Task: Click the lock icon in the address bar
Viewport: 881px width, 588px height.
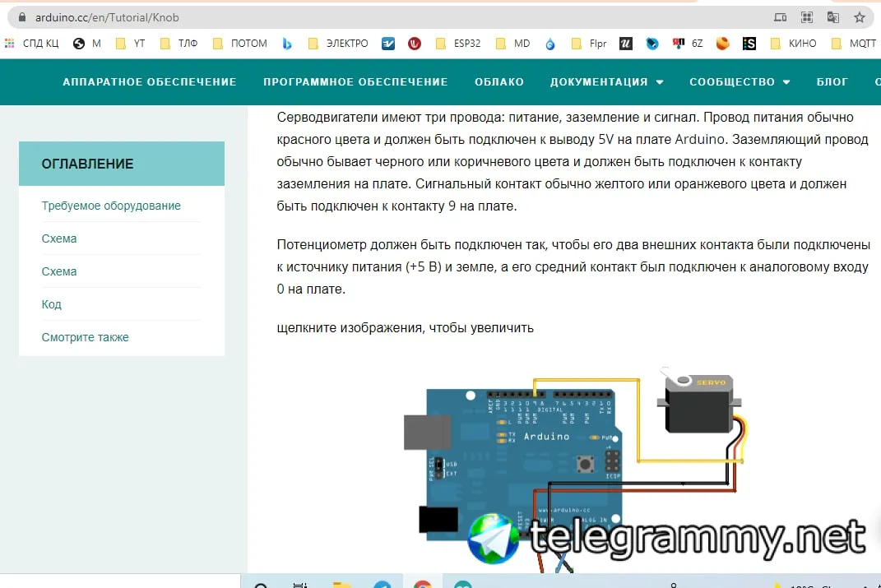Action: [x=22, y=17]
